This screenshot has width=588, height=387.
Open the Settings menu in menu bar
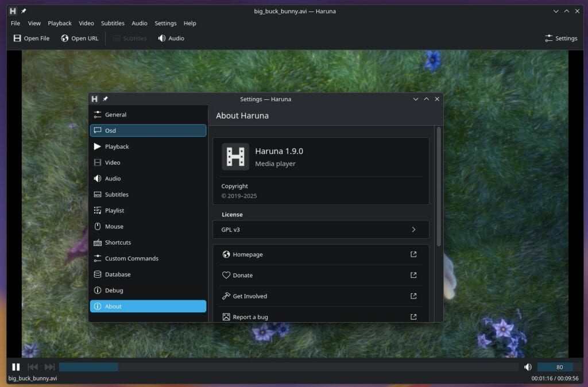pyautogui.click(x=165, y=23)
